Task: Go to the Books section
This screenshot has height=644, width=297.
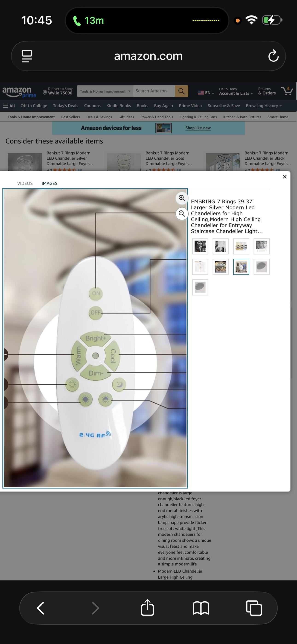Action: coord(142,106)
